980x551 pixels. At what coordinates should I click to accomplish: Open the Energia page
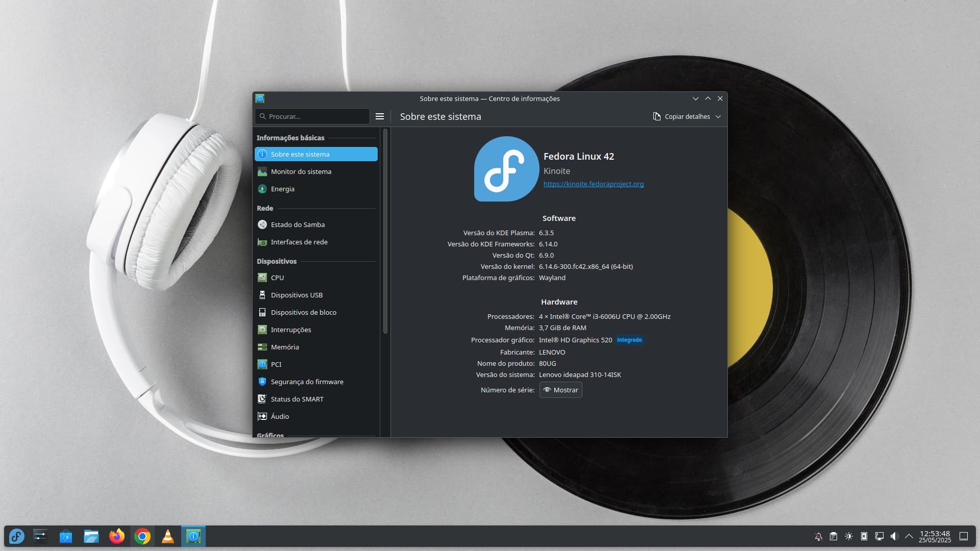[316, 189]
